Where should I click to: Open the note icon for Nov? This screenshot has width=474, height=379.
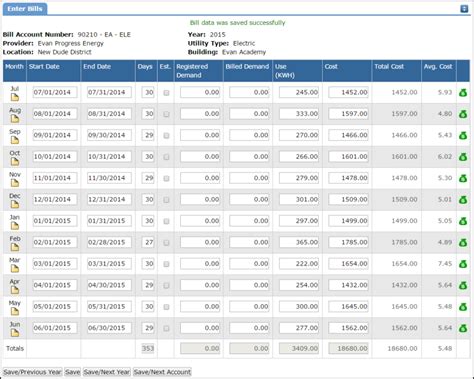click(15, 183)
